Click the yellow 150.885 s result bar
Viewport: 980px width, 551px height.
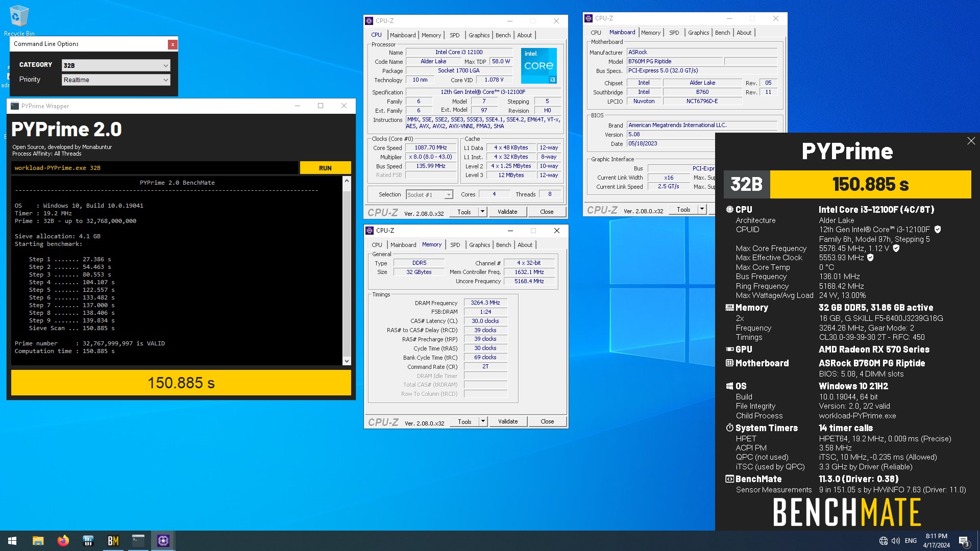coord(181,383)
